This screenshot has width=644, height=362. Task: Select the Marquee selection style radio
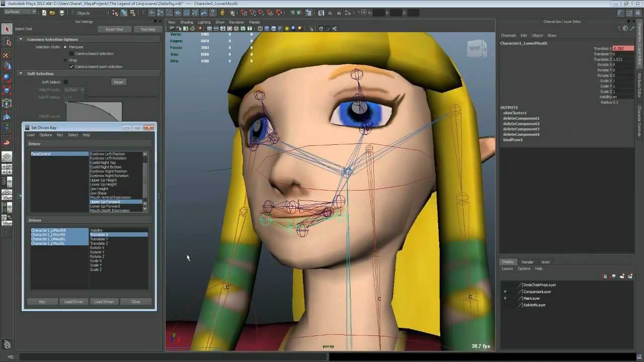65,47
